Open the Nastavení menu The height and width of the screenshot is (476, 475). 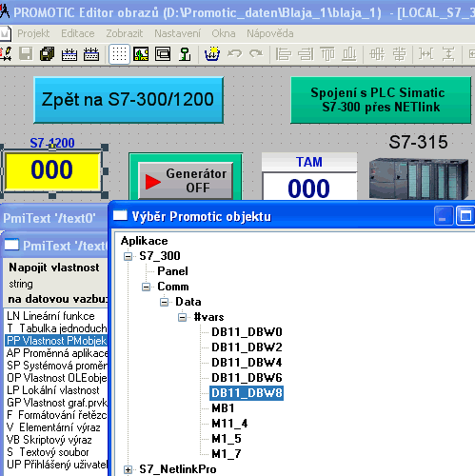pos(177,33)
